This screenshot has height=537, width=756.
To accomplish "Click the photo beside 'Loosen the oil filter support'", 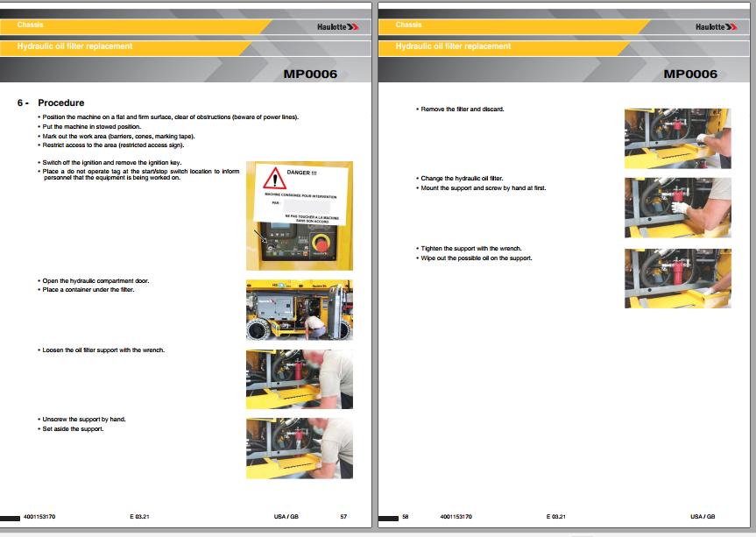I will (x=300, y=379).
